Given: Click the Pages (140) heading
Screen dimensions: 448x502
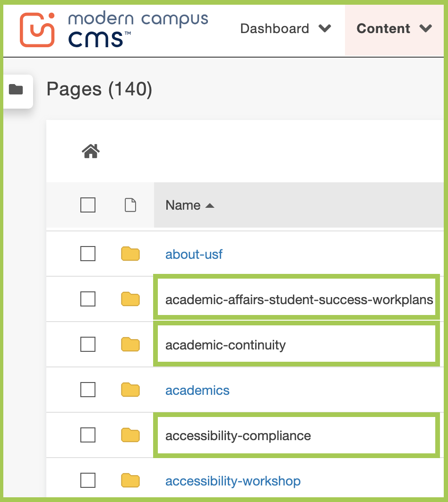Looking at the screenshot, I should pyautogui.click(x=99, y=89).
